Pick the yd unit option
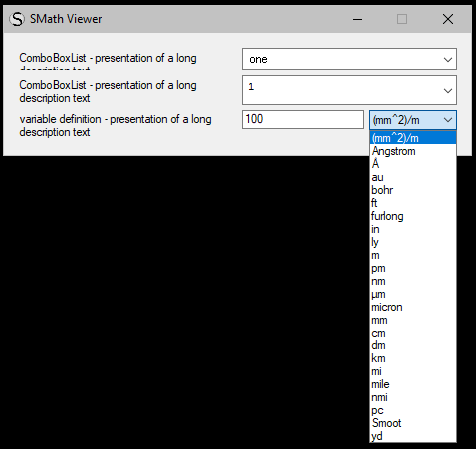This screenshot has height=449, width=476. click(x=413, y=436)
